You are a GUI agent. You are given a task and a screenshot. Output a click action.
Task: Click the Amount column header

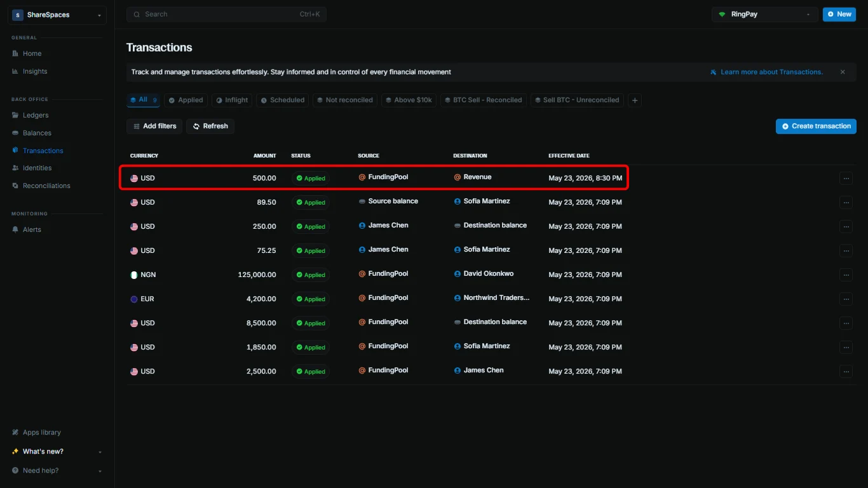(265, 156)
